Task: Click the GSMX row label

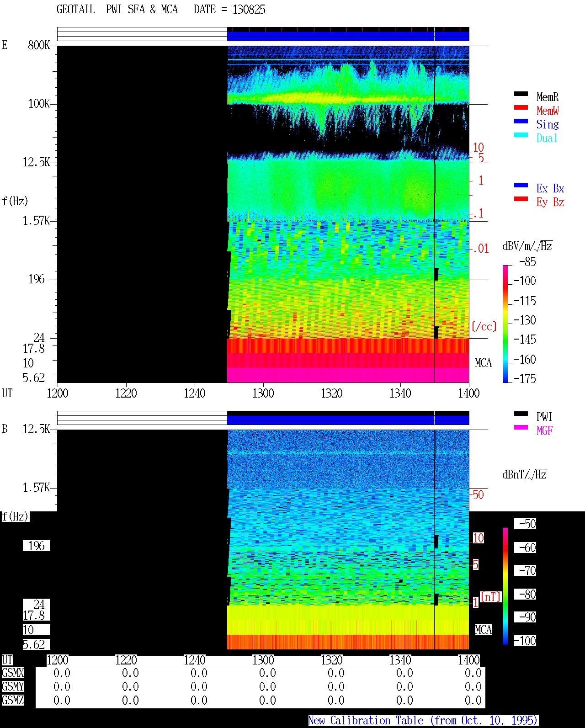Action: [13, 673]
